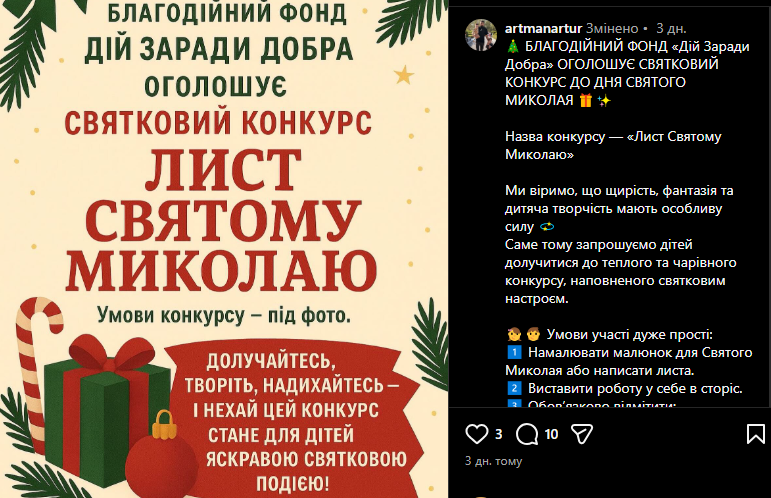
Task: Click the number 2 keycap emoji in the caption
Action: (x=514, y=388)
